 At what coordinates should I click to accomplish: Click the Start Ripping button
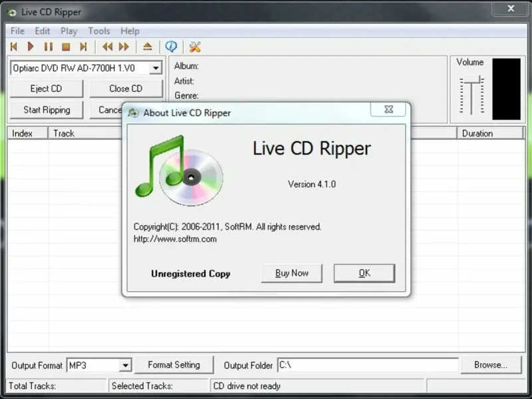[47, 110]
